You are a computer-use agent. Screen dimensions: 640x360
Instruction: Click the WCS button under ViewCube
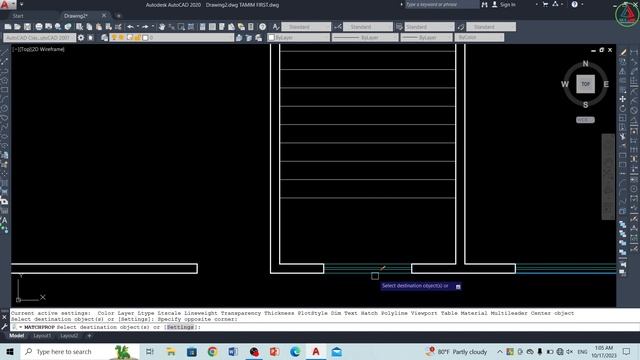(585, 120)
